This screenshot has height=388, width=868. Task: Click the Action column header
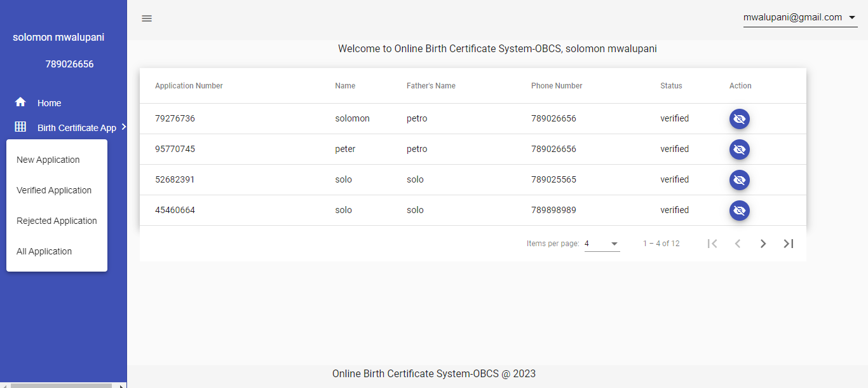click(x=740, y=86)
